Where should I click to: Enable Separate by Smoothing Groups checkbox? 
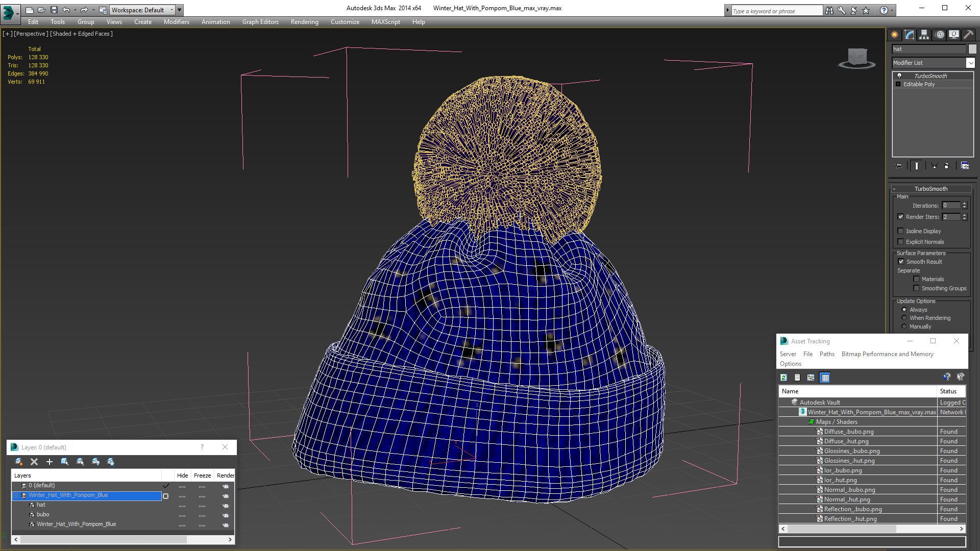[x=916, y=288]
